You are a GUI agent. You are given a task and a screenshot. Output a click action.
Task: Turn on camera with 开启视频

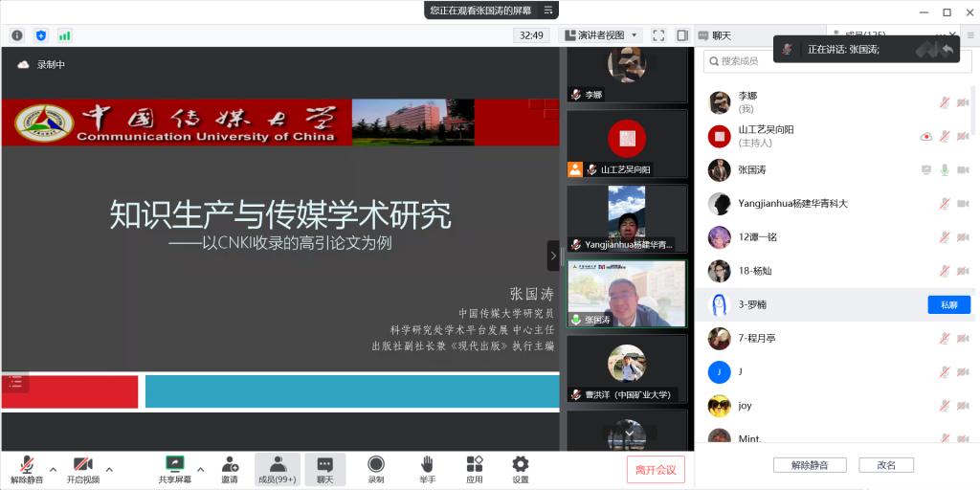point(82,469)
